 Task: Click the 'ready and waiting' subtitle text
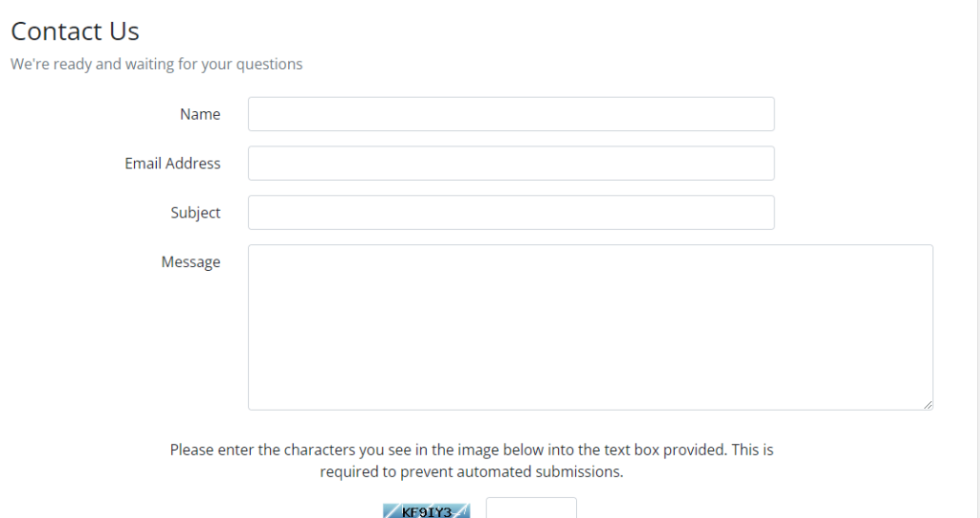pyautogui.click(x=156, y=64)
